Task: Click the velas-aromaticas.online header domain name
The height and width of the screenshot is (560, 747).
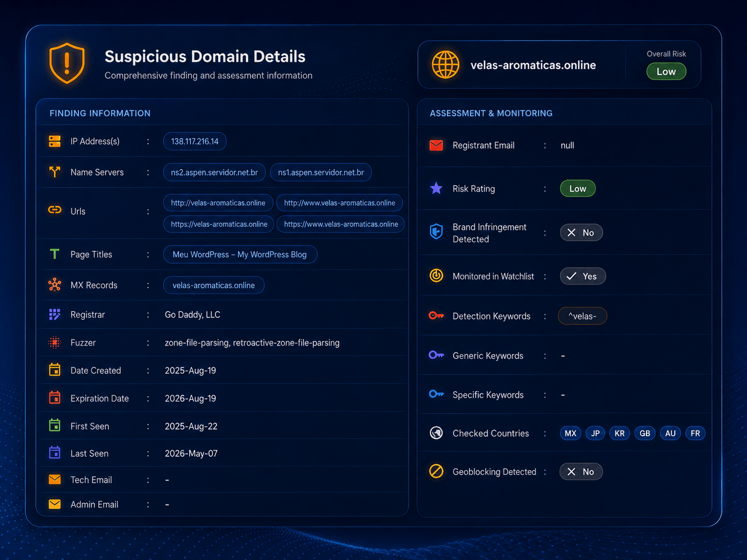Action: (533, 65)
